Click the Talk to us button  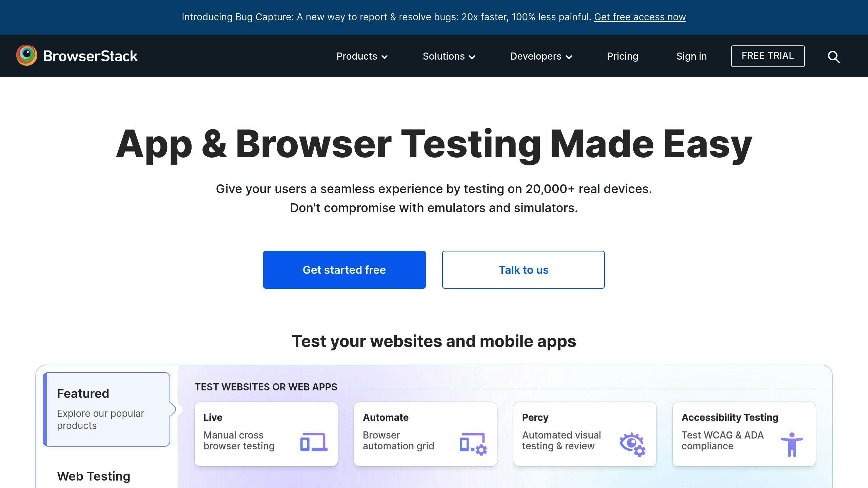(x=524, y=270)
